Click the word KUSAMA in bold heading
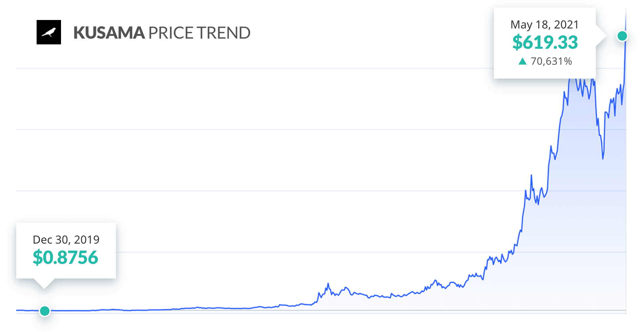644x332 pixels. click(109, 33)
